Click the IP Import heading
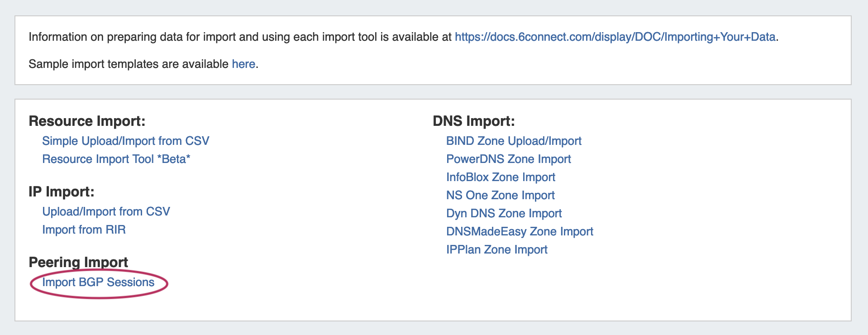The width and height of the screenshot is (868, 335). (61, 191)
